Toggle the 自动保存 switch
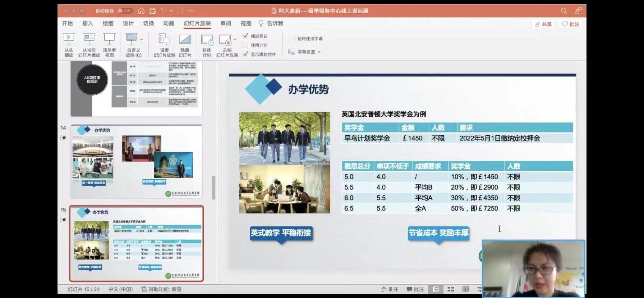This screenshot has height=298, width=644. click(125, 11)
